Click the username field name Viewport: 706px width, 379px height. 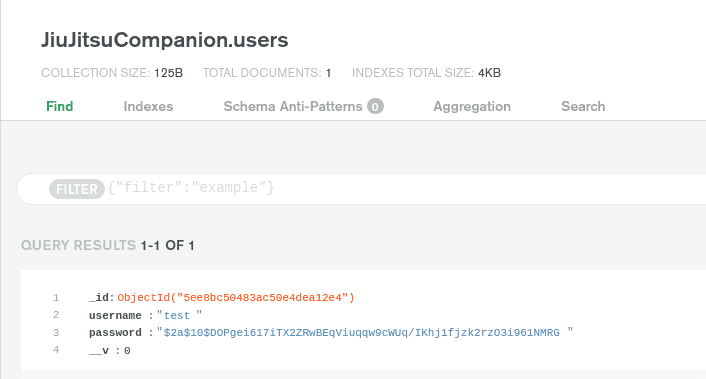pos(115,316)
